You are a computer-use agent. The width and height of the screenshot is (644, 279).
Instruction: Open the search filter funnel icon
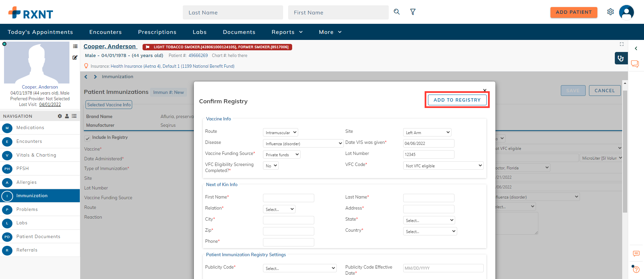(x=413, y=12)
